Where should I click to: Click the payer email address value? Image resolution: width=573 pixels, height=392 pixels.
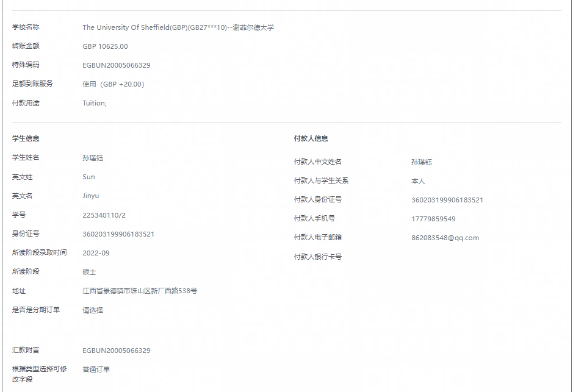pos(445,238)
